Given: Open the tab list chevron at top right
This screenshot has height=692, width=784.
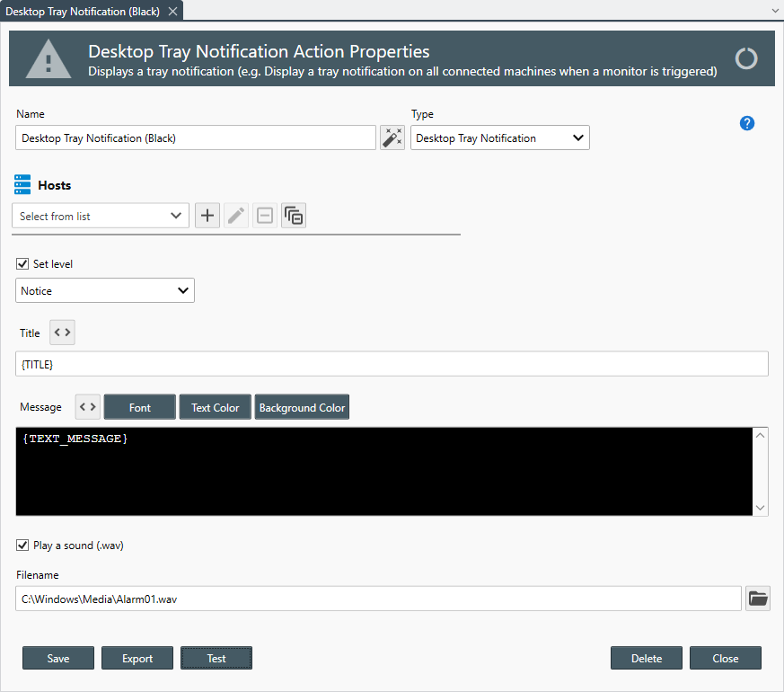Looking at the screenshot, I should (775, 11).
